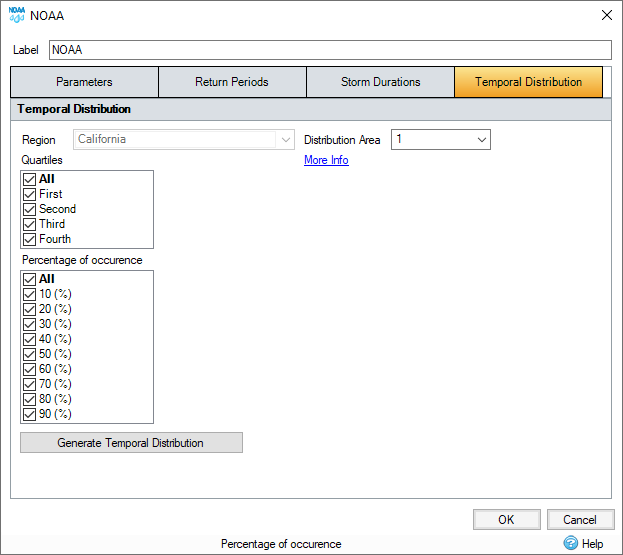Viewport: 623px width, 555px height.
Task: Click the Cancel button
Action: click(580, 520)
